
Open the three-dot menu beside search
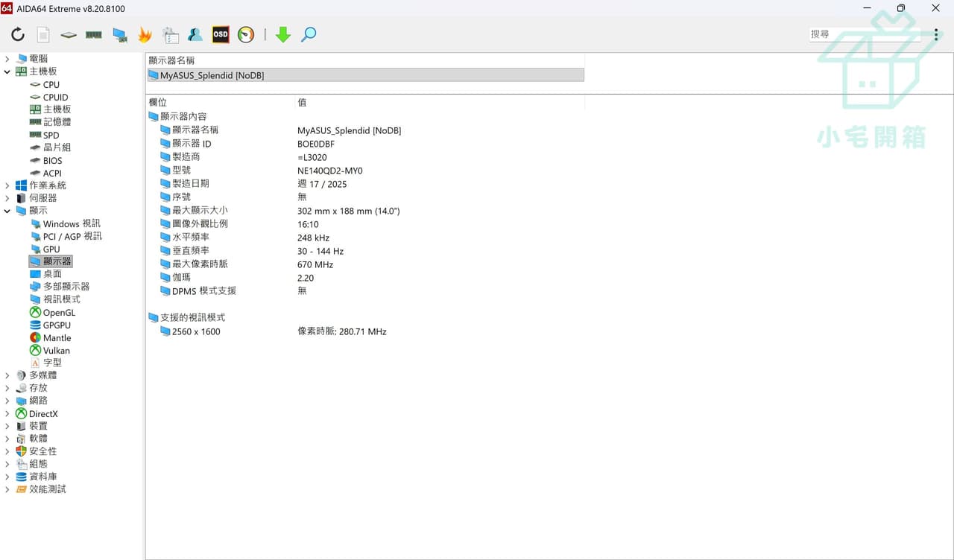coord(936,34)
